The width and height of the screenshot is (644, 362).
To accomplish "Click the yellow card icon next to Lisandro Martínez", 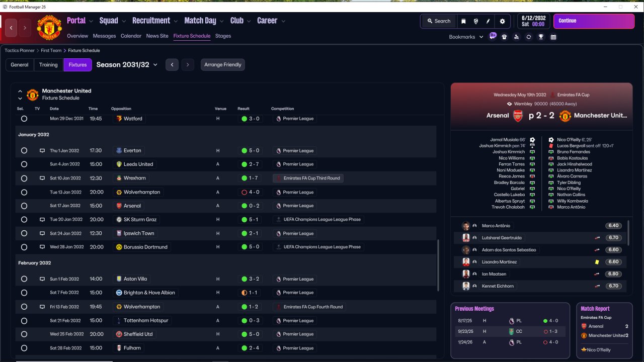I will click(x=597, y=262).
